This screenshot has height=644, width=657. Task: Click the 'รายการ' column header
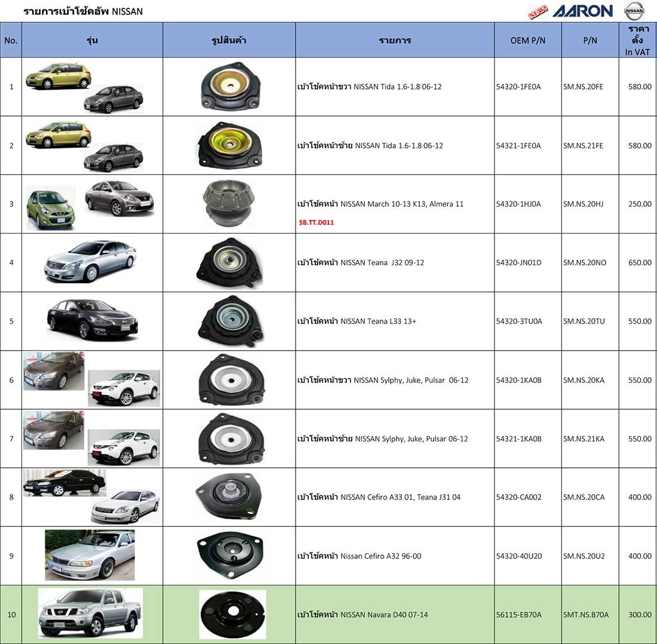click(x=395, y=41)
